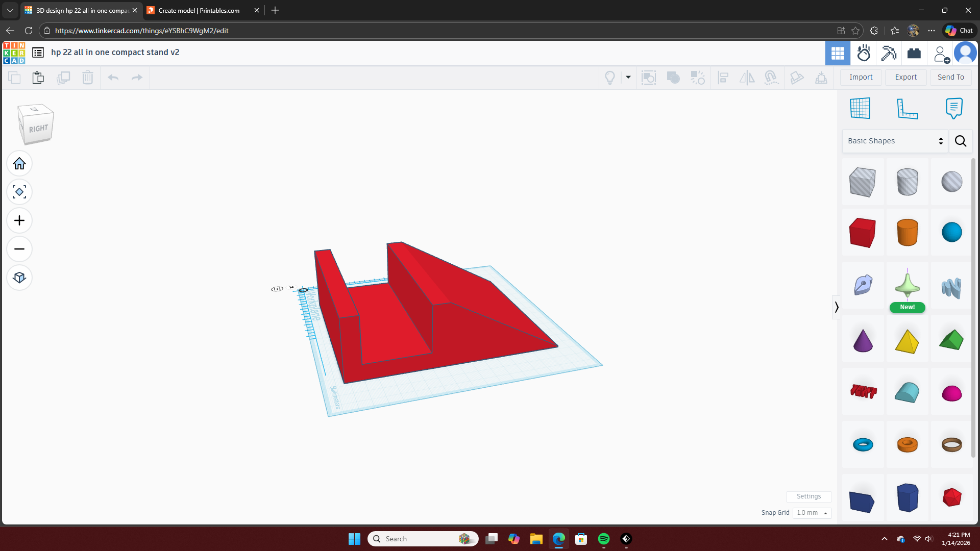Click the Zoom in plus button
The width and height of the screenshot is (980, 551).
pyautogui.click(x=19, y=220)
